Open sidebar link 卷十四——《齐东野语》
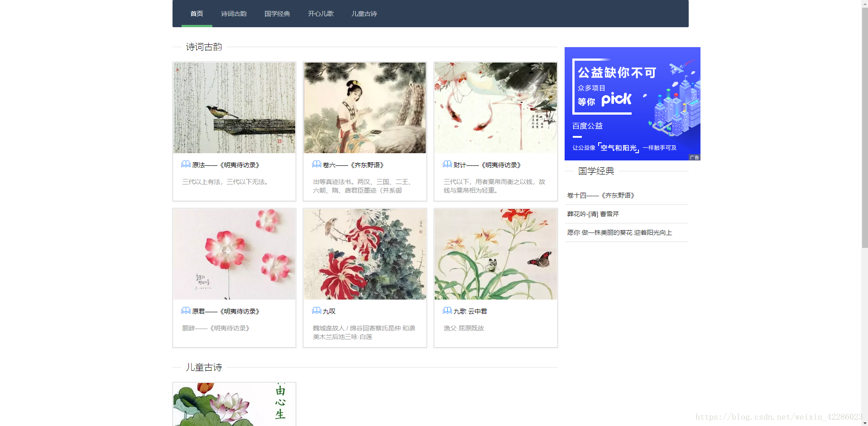The image size is (868, 426). (x=601, y=195)
